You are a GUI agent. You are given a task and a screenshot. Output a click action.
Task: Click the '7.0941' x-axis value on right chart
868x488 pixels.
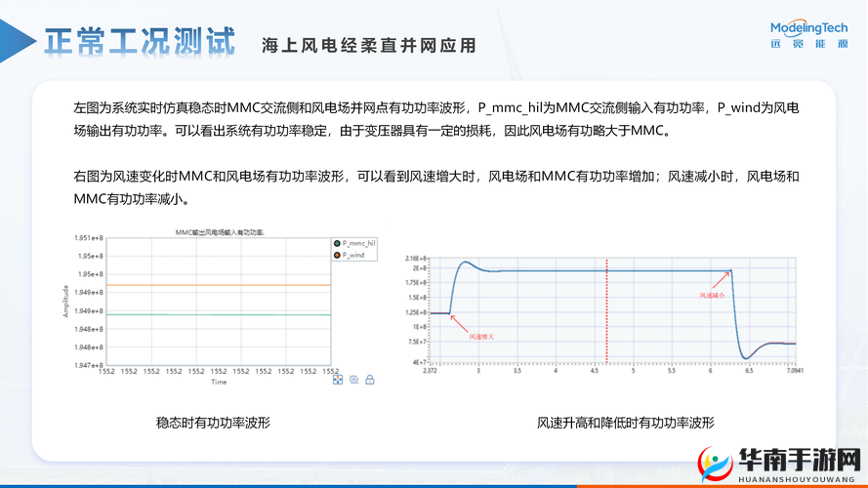[794, 371]
